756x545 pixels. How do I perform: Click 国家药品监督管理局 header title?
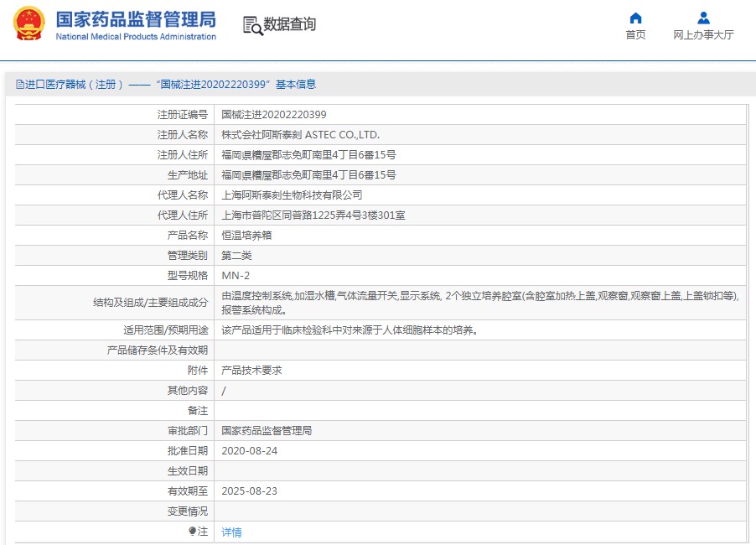(136, 20)
